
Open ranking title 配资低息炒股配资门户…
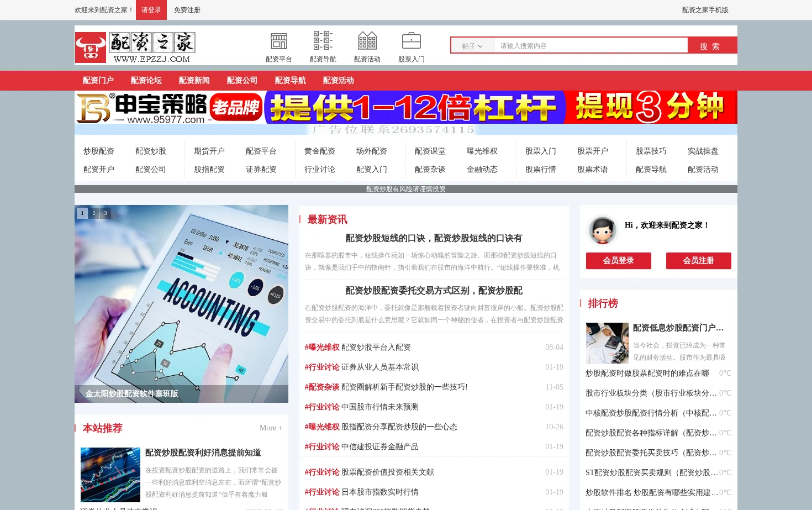[x=678, y=328]
